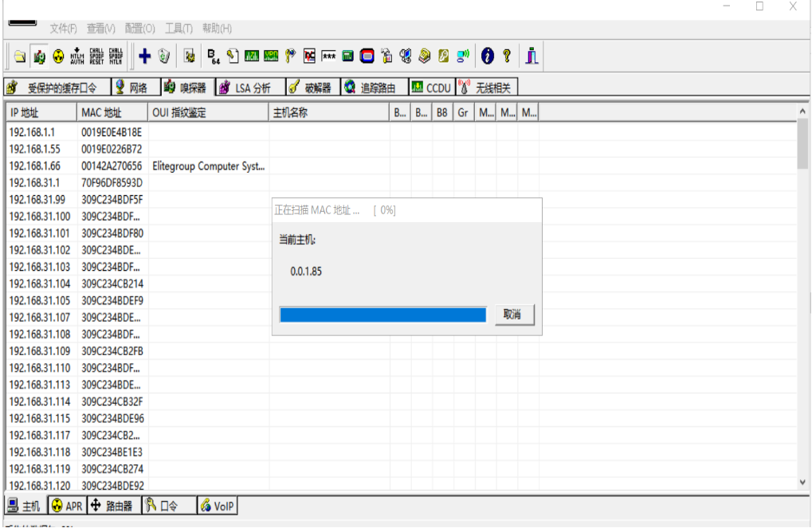Switch to the CCDU tab

click(x=432, y=88)
